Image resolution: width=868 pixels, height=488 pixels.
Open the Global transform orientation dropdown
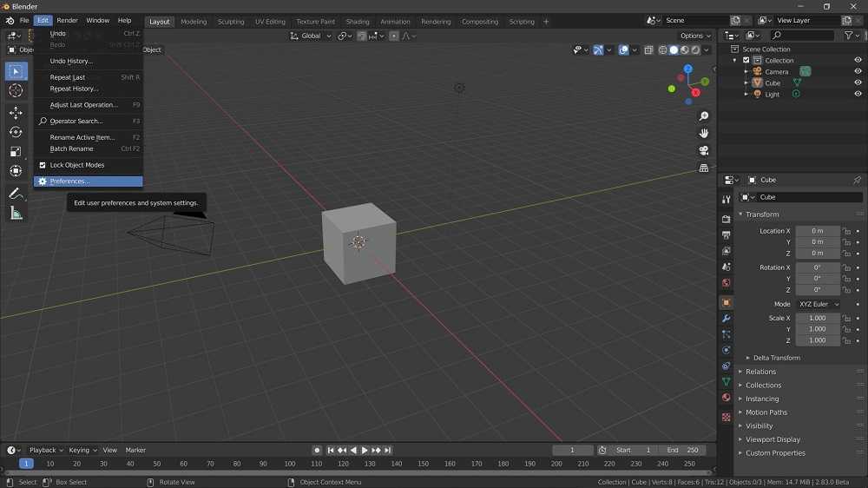click(x=311, y=36)
